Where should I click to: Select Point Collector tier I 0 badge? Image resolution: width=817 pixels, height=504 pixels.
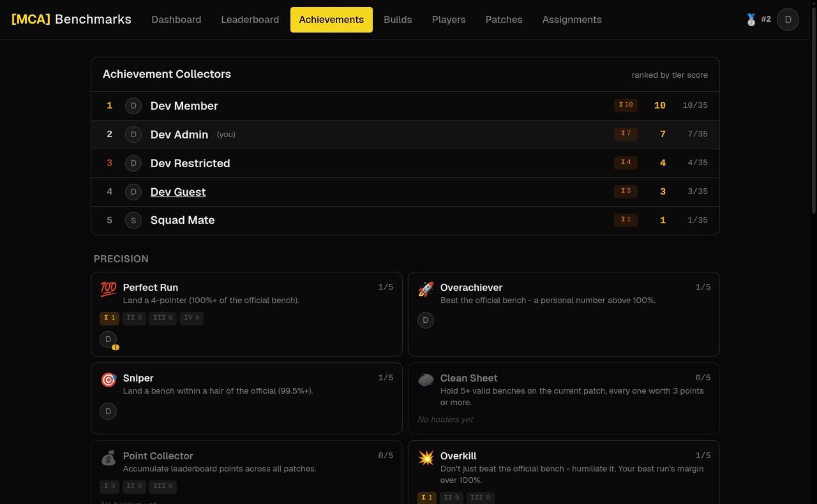(109, 486)
